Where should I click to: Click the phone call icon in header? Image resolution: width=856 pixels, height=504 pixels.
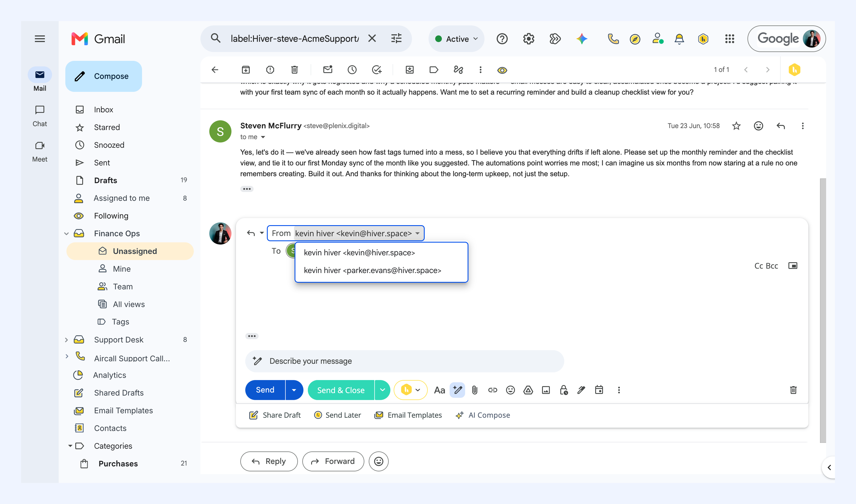pos(613,39)
